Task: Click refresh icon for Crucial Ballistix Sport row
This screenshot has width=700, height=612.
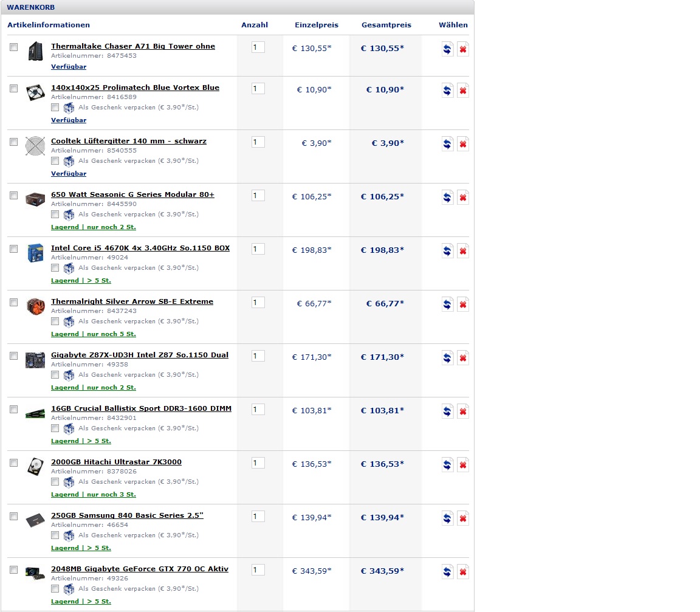Action: tap(447, 411)
